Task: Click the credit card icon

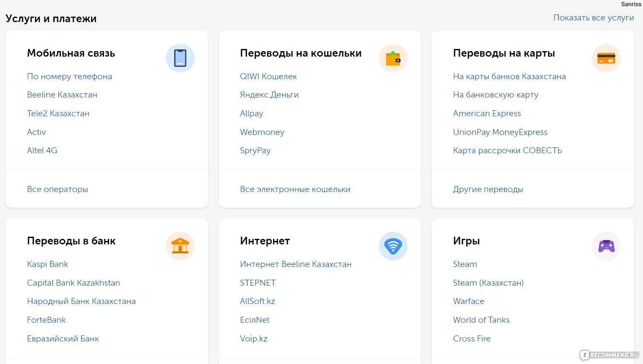Action: tap(606, 58)
